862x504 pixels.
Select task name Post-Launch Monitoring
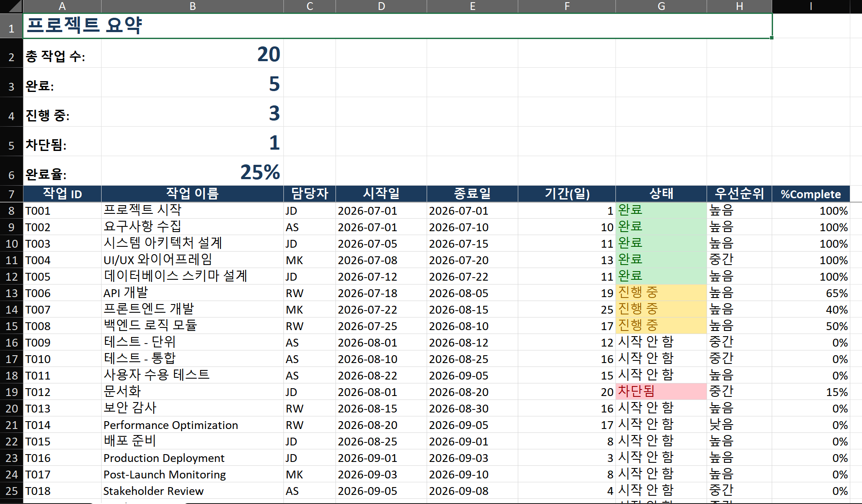click(192, 474)
